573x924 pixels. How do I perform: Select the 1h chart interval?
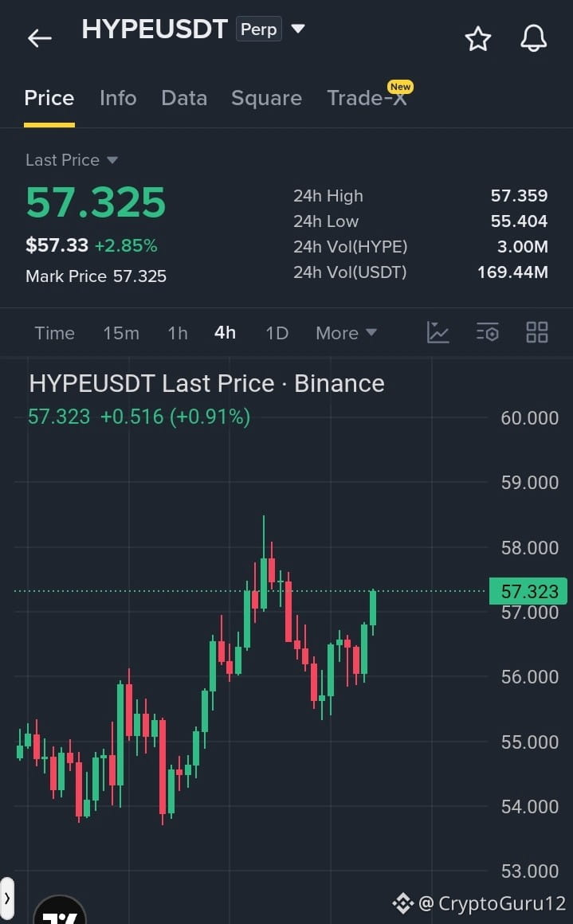178,333
